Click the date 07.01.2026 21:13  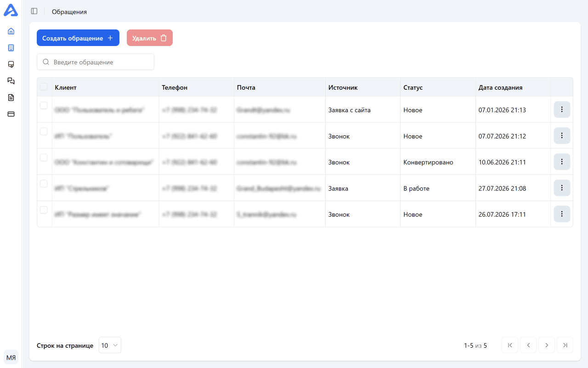(502, 110)
